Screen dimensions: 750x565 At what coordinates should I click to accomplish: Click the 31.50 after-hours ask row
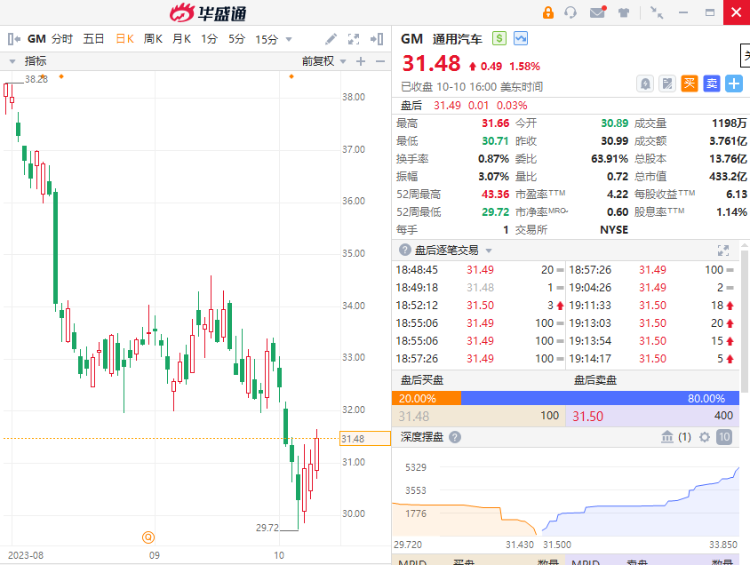tap(652, 416)
